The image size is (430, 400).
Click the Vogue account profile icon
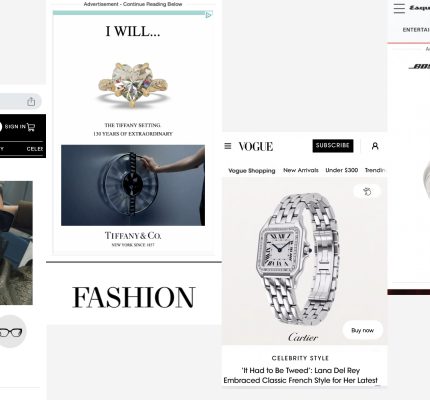click(x=375, y=146)
